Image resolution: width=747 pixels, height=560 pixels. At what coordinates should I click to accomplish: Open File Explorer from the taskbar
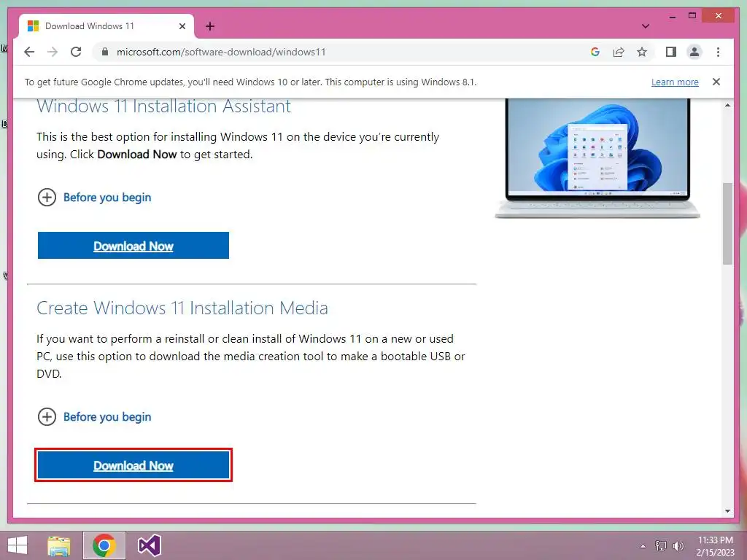pyautogui.click(x=59, y=545)
